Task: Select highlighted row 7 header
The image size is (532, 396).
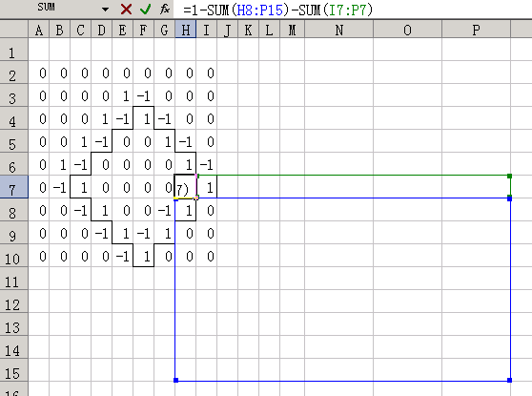Action: [13, 187]
